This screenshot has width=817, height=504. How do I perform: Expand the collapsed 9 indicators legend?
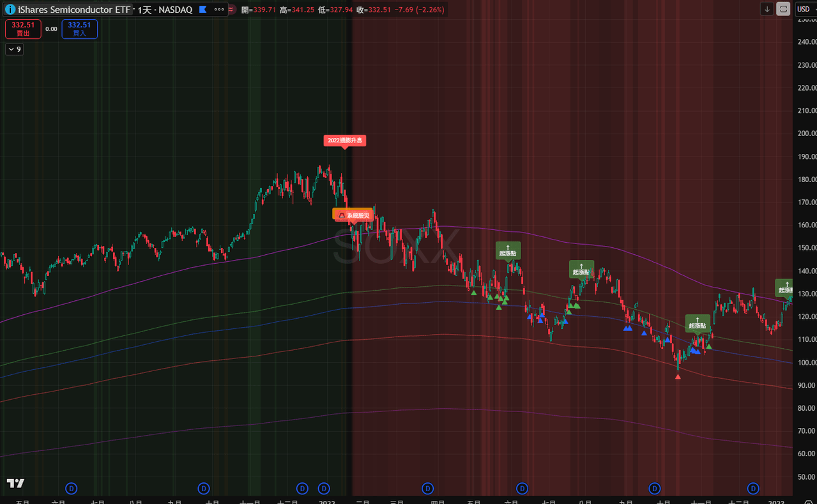pyautogui.click(x=15, y=49)
